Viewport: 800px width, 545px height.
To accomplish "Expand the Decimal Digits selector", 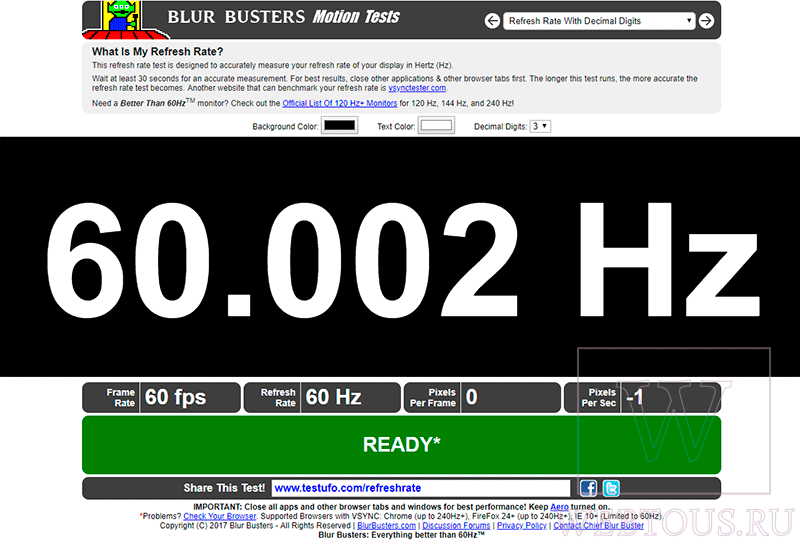I will [540, 126].
